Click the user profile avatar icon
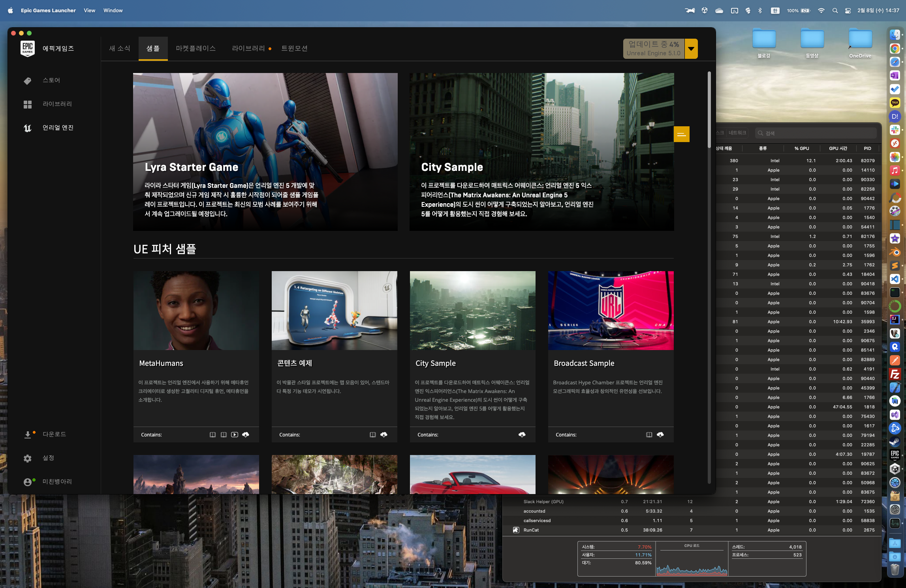The height and width of the screenshot is (588, 906). coord(27,482)
